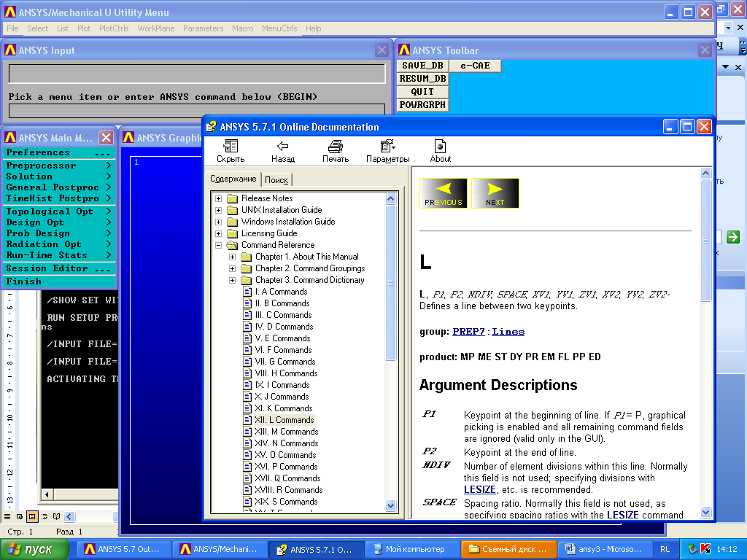
Task: Click the outline view icon in Word
Action: (44, 516)
